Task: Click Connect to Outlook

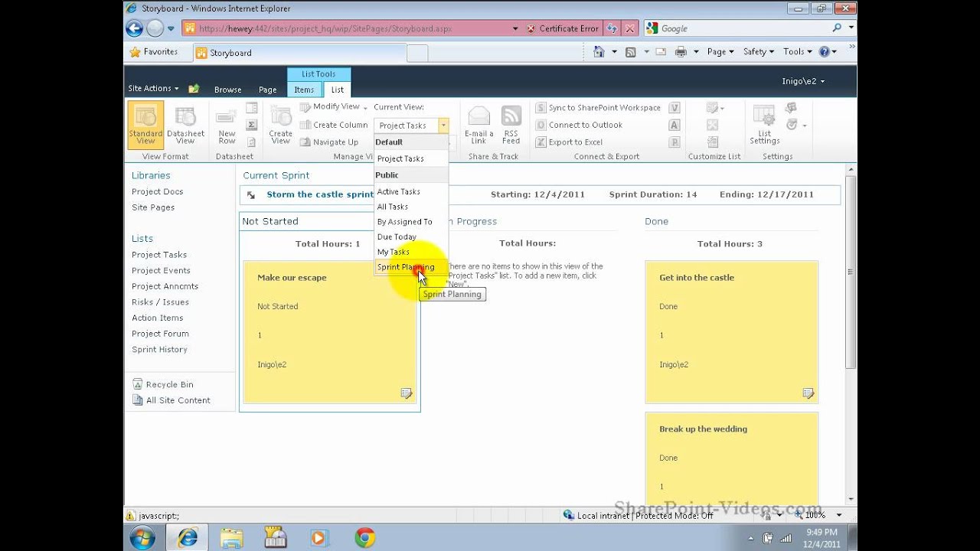Action: (579, 125)
